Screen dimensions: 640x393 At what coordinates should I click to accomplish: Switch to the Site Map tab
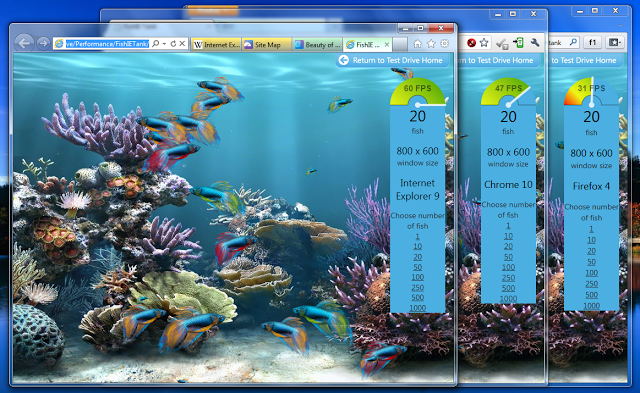pos(267,44)
